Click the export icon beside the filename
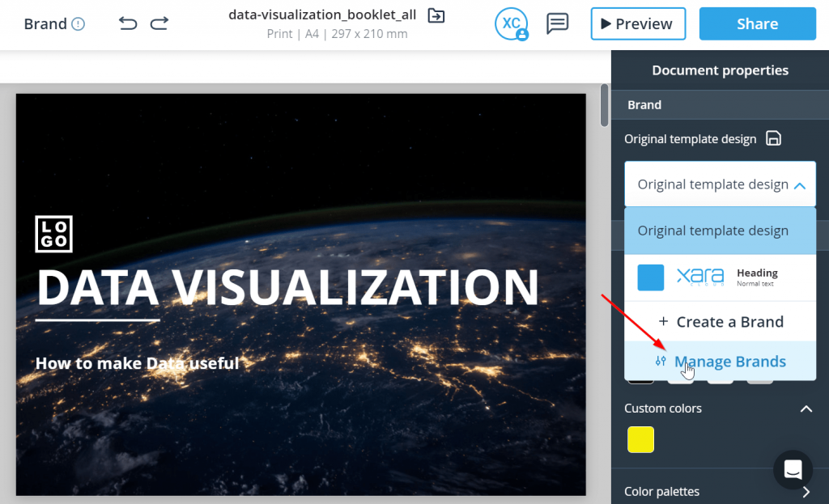 pos(436,15)
